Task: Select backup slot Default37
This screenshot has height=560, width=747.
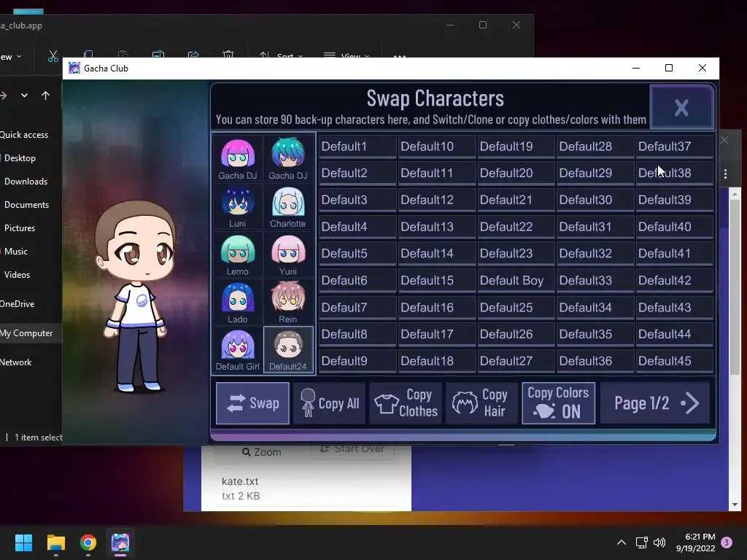Action: [674, 146]
